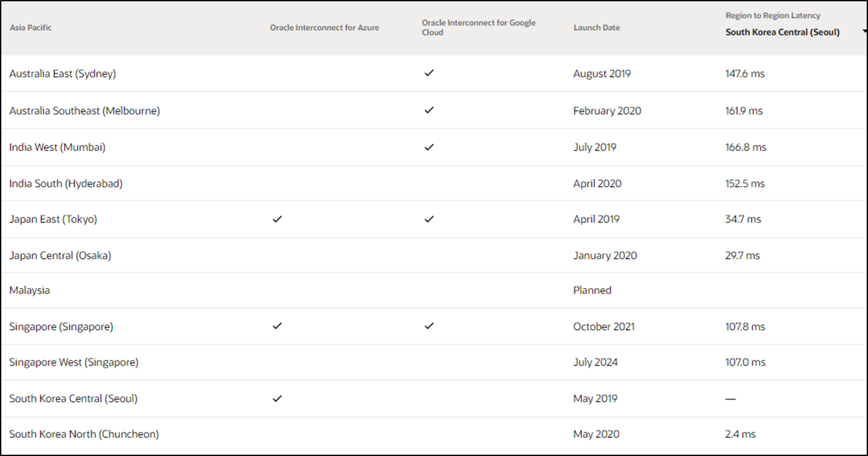This screenshot has height=456, width=868.
Task: Select the Japan Central (Osaka) region name
Action: click(x=60, y=256)
